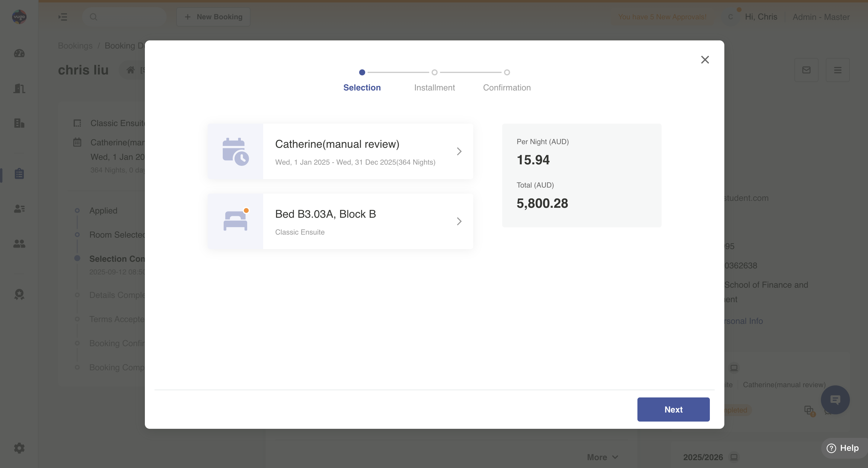The height and width of the screenshot is (468, 868).
Task: Close the booking selection dialog
Action: coord(705,60)
